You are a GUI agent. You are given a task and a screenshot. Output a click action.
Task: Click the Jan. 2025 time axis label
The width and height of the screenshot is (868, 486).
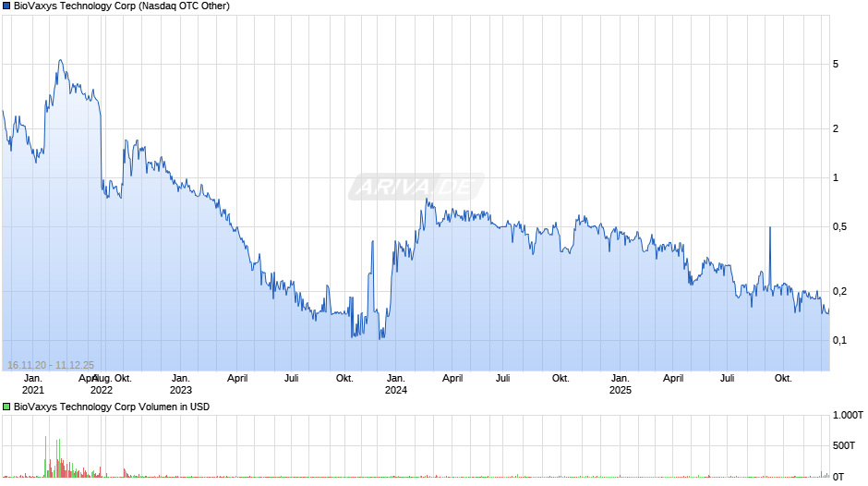(620, 384)
